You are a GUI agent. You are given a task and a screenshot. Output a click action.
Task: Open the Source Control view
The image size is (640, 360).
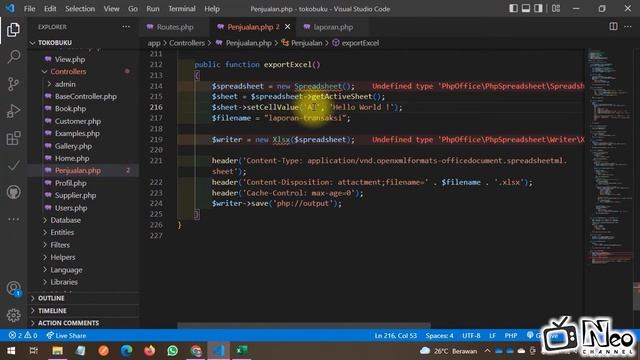click(13, 84)
